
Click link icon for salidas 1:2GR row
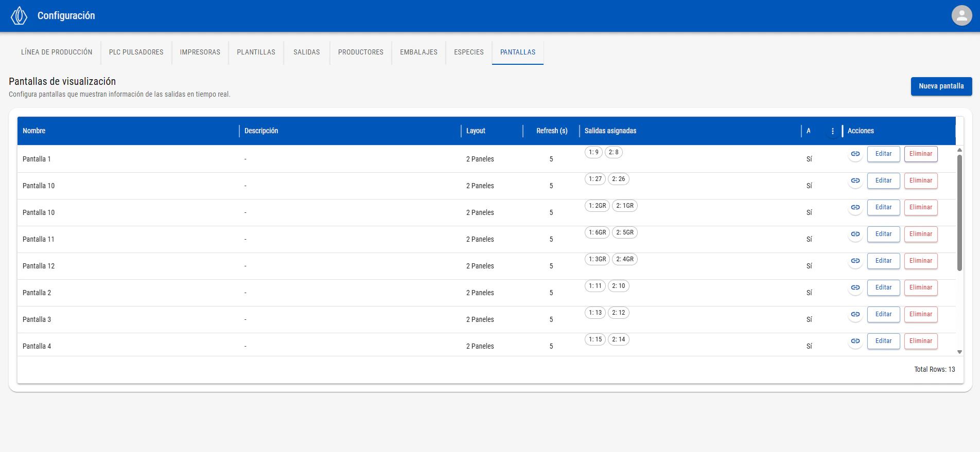click(855, 207)
